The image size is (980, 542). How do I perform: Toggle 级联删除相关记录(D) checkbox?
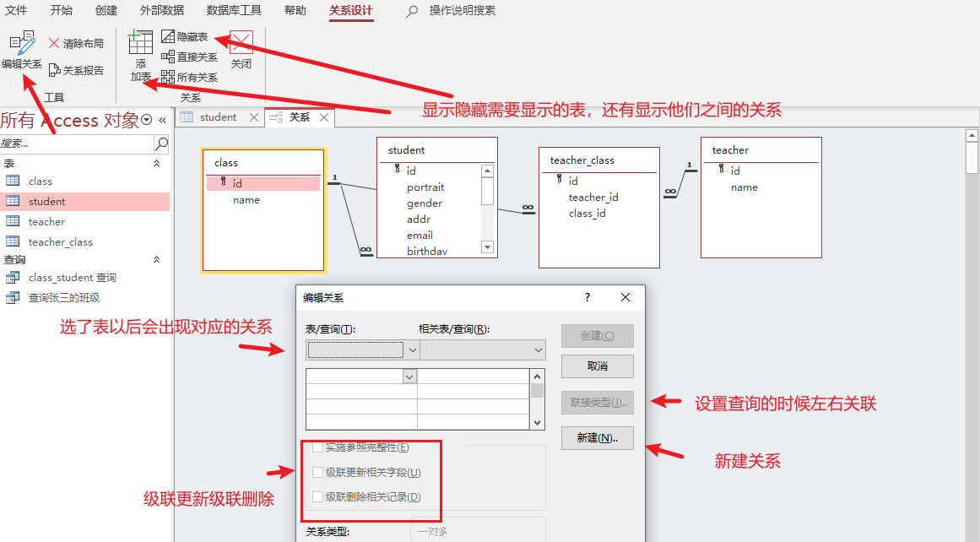pos(317,497)
